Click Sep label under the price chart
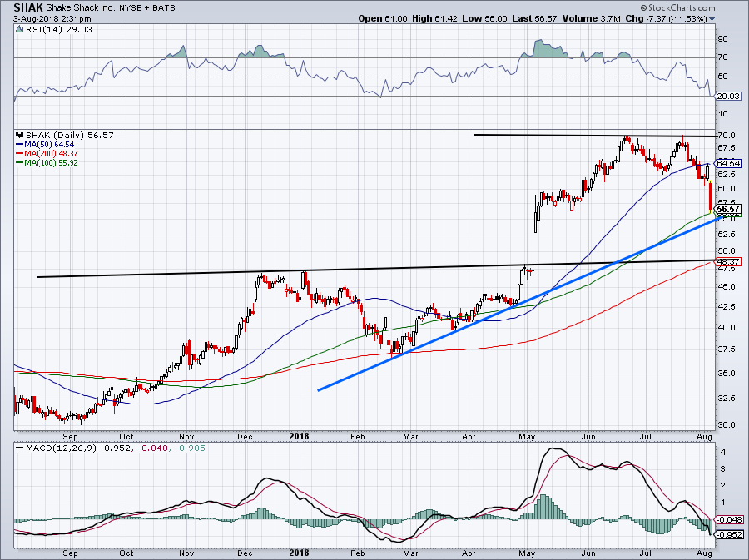The height and width of the screenshot is (560, 749). point(70,437)
